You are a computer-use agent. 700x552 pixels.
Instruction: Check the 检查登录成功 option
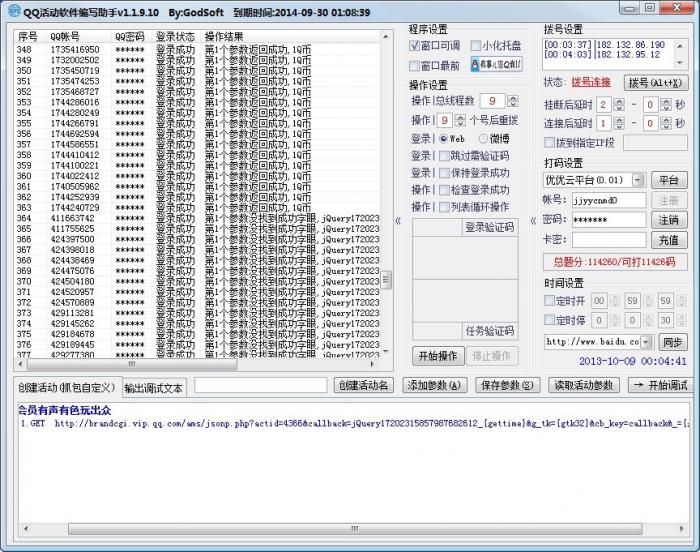point(444,190)
